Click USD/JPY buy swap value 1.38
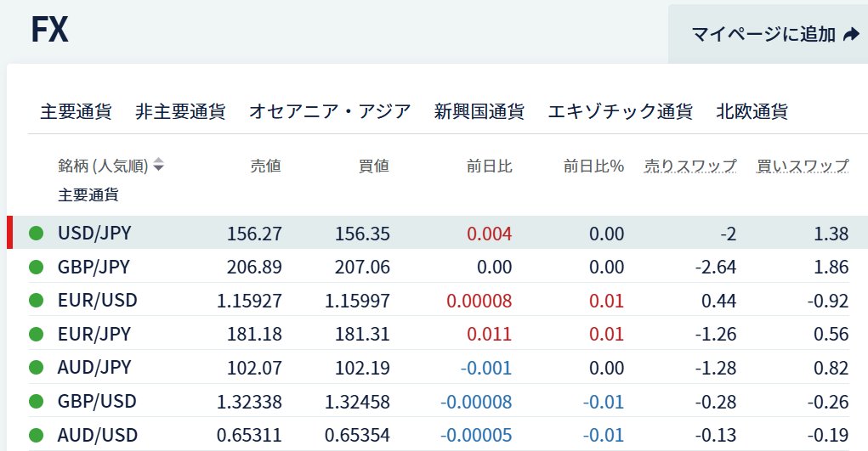The height and width of the screenshot is (451, 868). (x=831, y=234)
